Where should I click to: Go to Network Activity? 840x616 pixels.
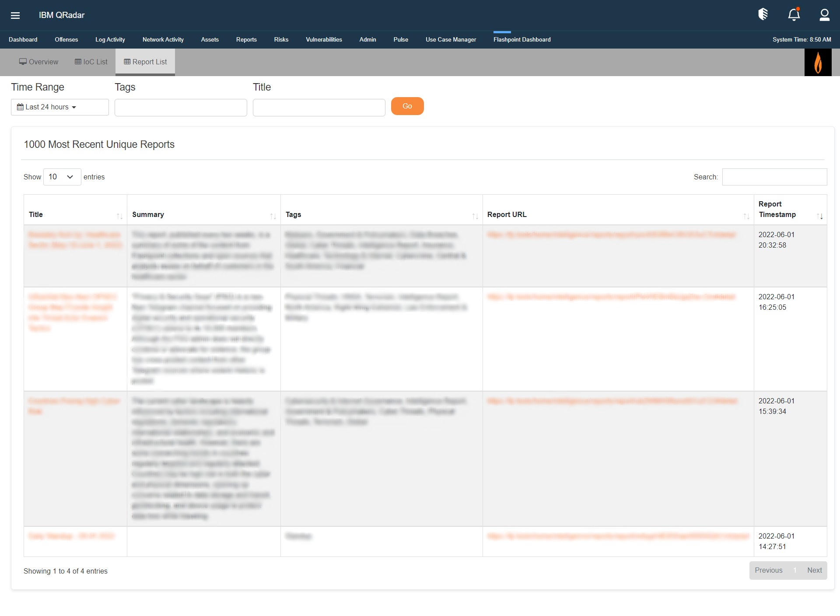(163, 39)
